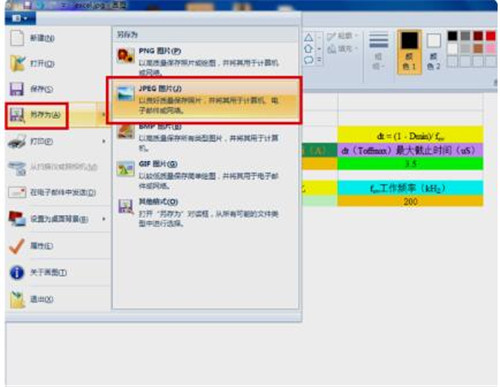Select the scanner or camera import entry

click(57, 167)
